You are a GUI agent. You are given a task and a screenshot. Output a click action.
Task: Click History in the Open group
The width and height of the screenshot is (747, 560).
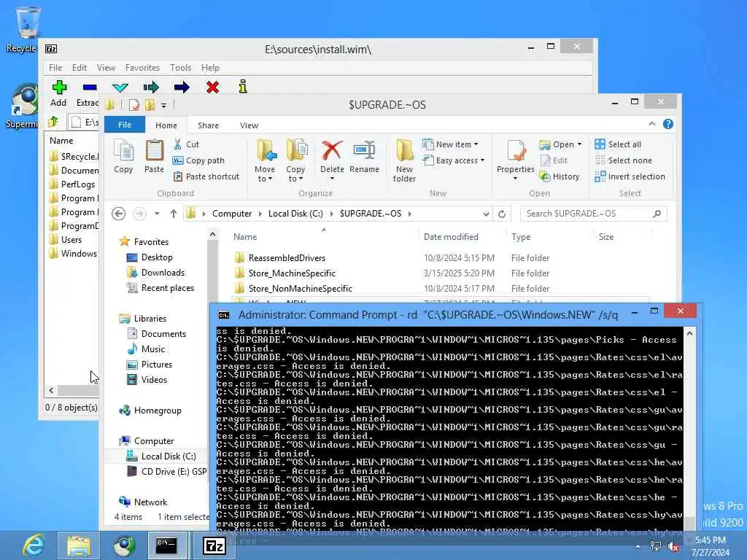click(560, 176)
